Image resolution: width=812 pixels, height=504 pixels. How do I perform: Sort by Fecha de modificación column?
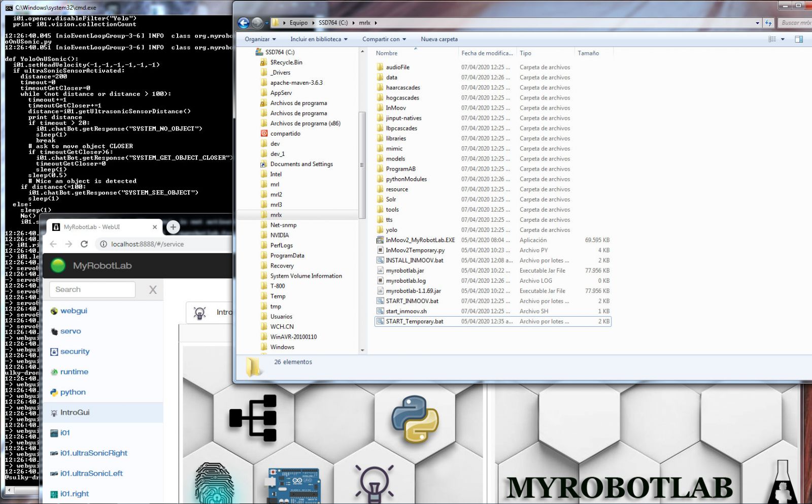tap(487, 53)
